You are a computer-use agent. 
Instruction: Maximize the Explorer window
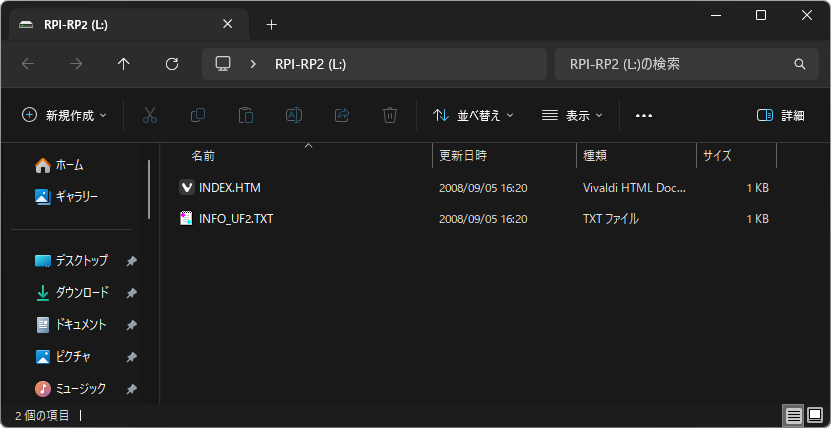[761, 15]
